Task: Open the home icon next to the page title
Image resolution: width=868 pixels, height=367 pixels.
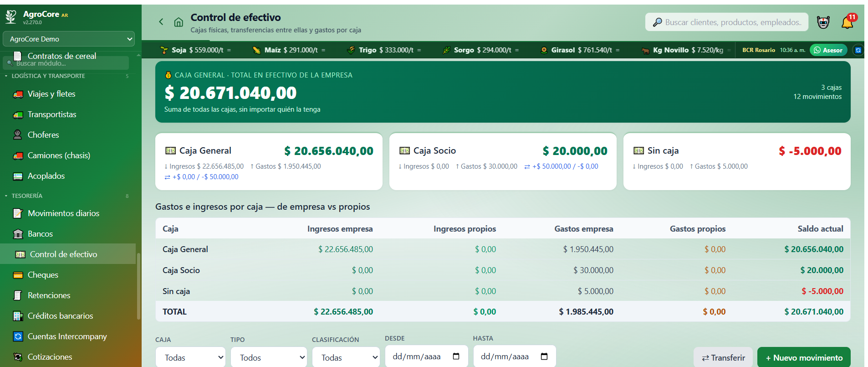Action: [179, 22]
